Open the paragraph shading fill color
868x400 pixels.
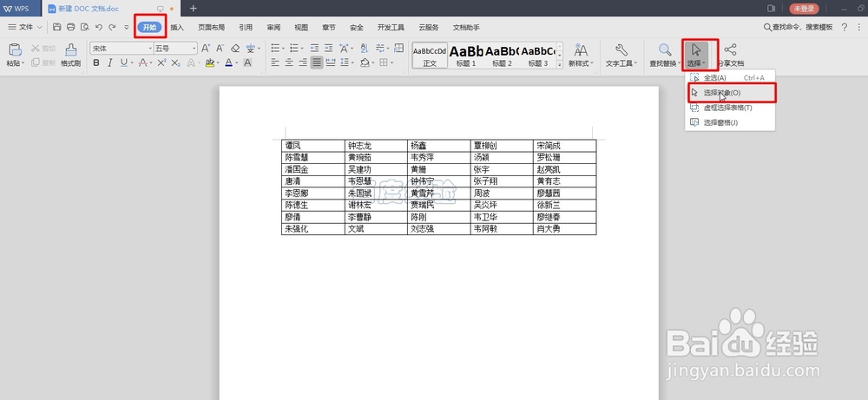click(365, 63)
